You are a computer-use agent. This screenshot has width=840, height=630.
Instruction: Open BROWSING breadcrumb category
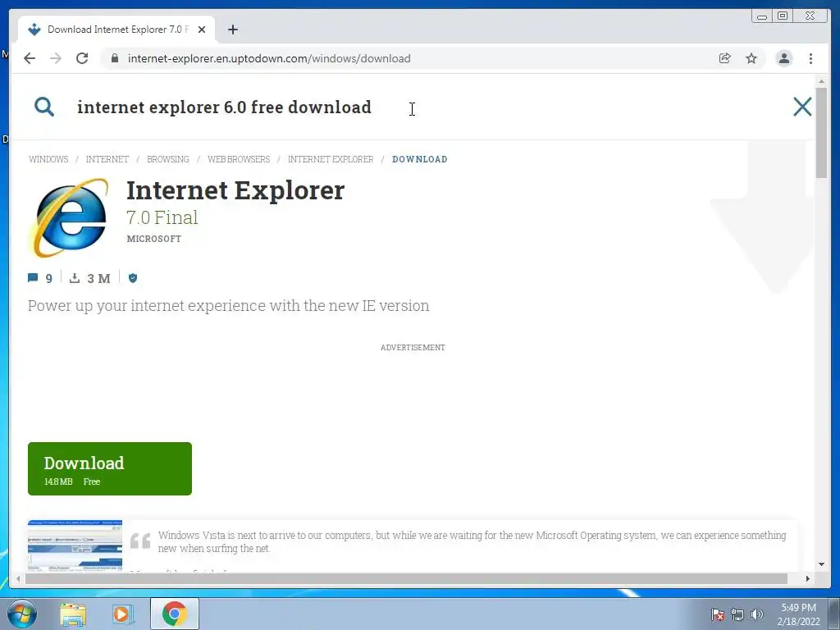pyautogui.click(x=167, y=159)
